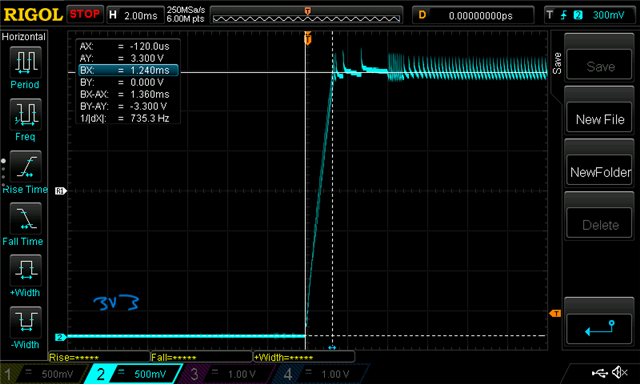
Task: Enable channel 3 at 1.00 V
Action: pyautogui.click(x=226, y=374)
